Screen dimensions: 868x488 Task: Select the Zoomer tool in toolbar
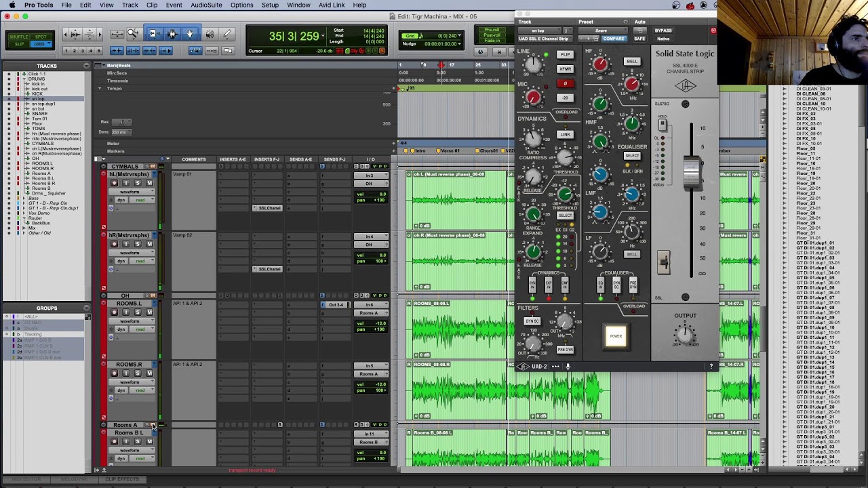(x=133, y=34)
